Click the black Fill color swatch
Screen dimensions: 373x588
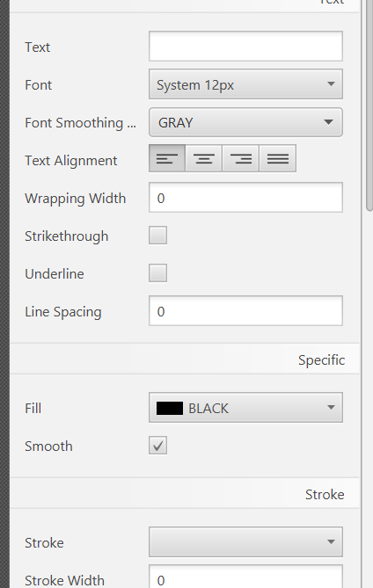point(170,408)
